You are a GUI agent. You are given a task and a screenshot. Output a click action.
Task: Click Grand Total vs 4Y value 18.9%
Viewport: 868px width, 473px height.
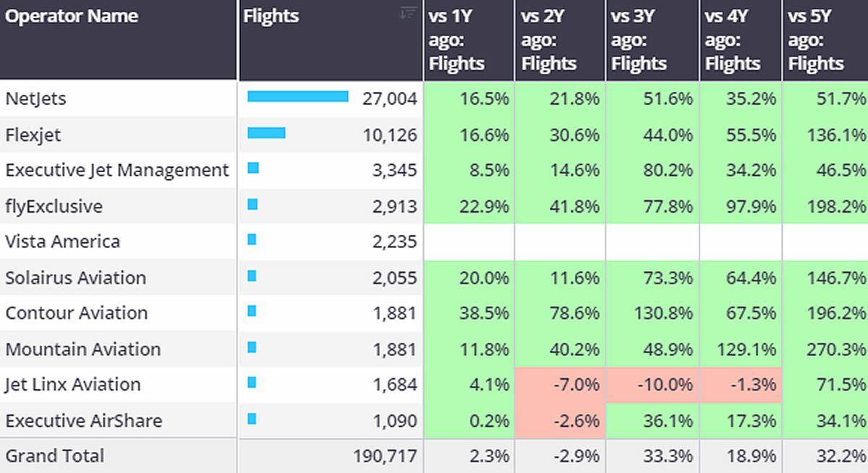(x=751, y=456)
